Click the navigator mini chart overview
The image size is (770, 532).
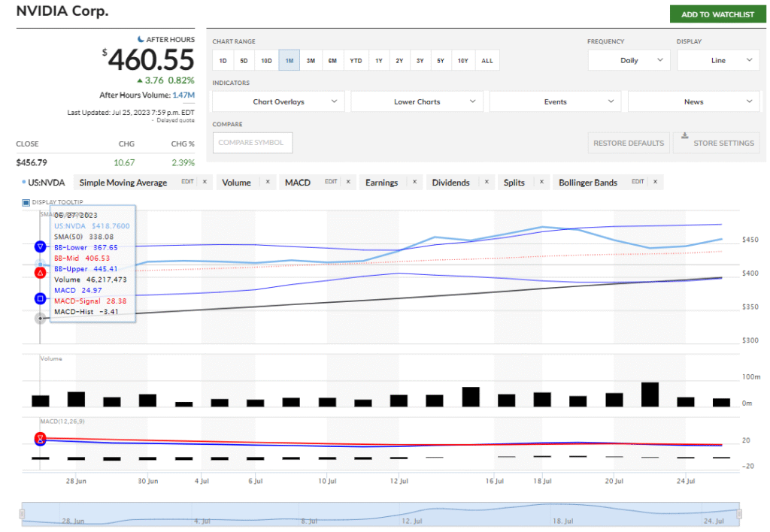point(380,514)
